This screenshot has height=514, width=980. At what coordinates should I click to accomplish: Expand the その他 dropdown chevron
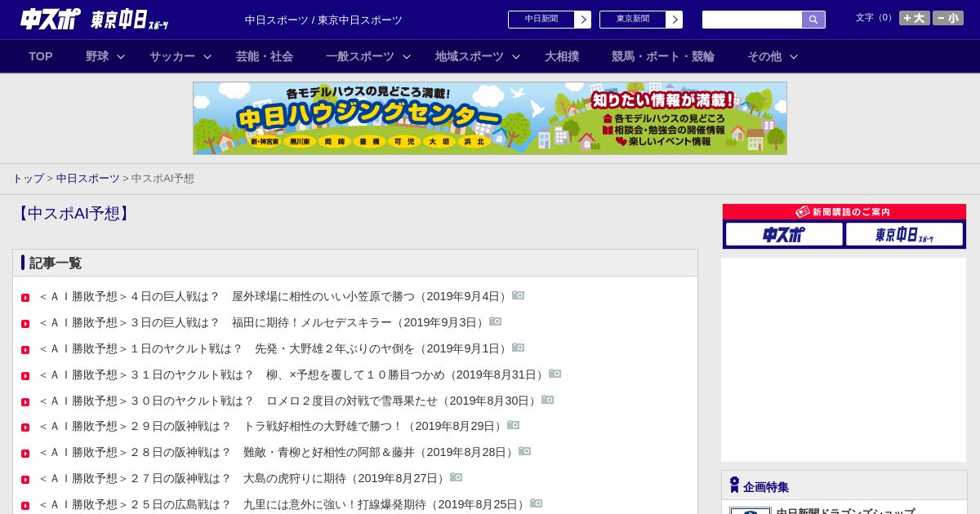[x=794, y=56]
